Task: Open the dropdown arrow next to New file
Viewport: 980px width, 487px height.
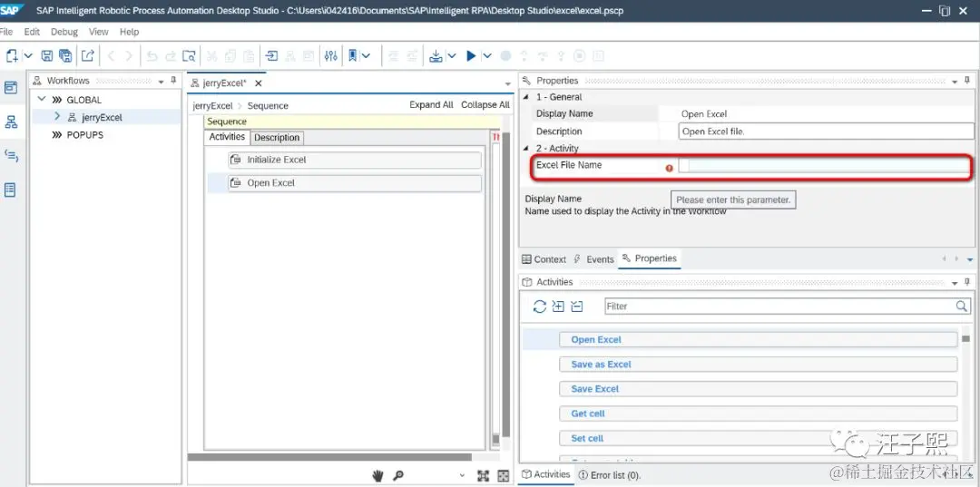Action: tap(28, 56)
